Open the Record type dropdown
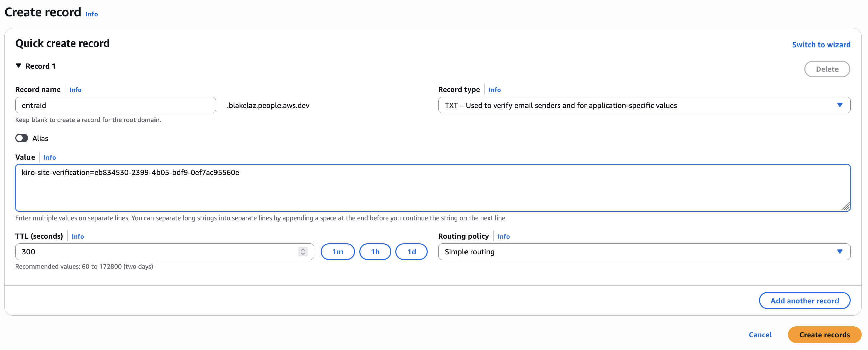The width and height of the screenshot is (868, 350). click(x=643, y=105)
